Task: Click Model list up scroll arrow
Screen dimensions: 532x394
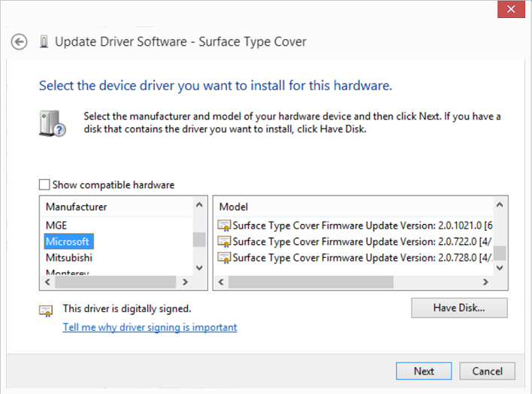Action: click(x=500, y=205)
